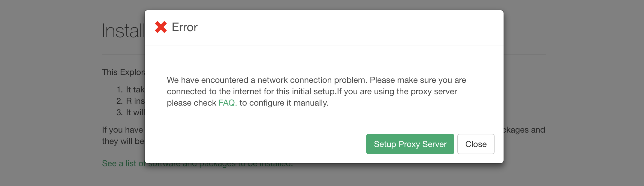This screenshot has width=644, height=186.
Task: Click the partially hidden Install page heading
Action: 123,31
